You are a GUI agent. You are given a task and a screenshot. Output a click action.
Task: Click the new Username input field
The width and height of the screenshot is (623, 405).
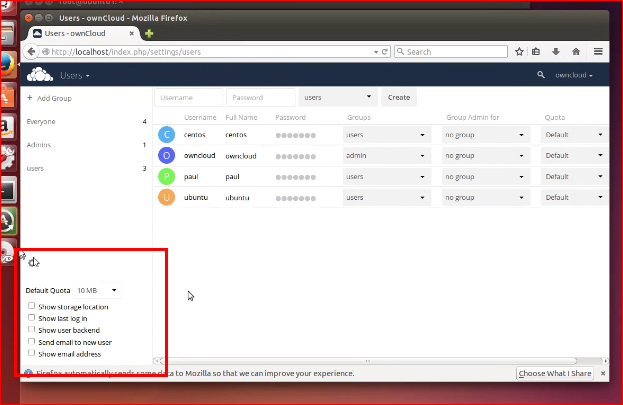click(x=189, y=97)
